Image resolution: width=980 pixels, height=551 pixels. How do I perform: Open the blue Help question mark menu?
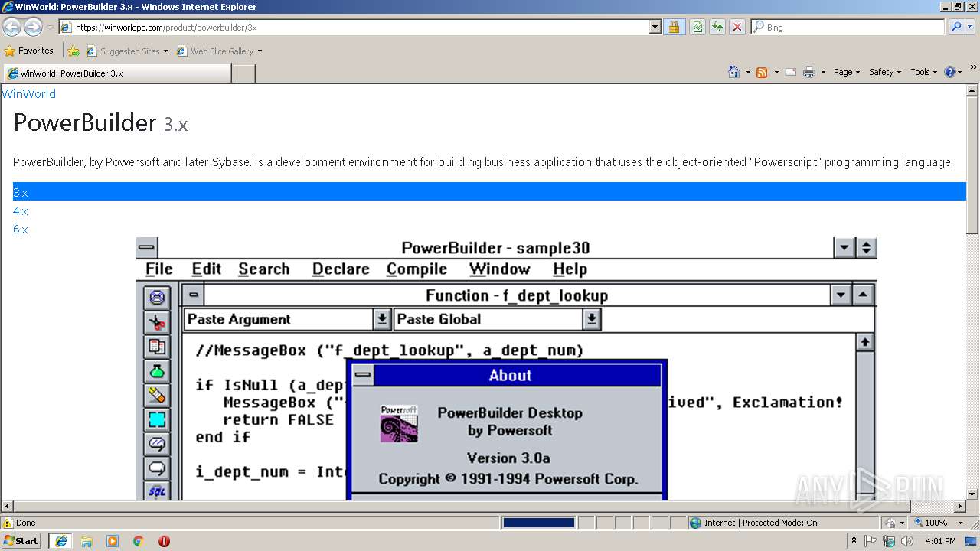tap(953, 72)
